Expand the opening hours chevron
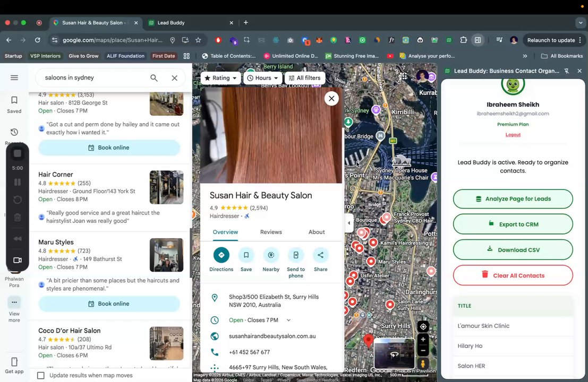The width and height of the screenshot is (588, 382). tap(288, 320)
